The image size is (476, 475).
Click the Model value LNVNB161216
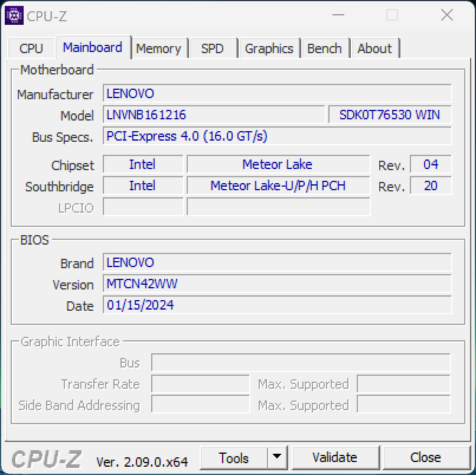click(214, 115)
